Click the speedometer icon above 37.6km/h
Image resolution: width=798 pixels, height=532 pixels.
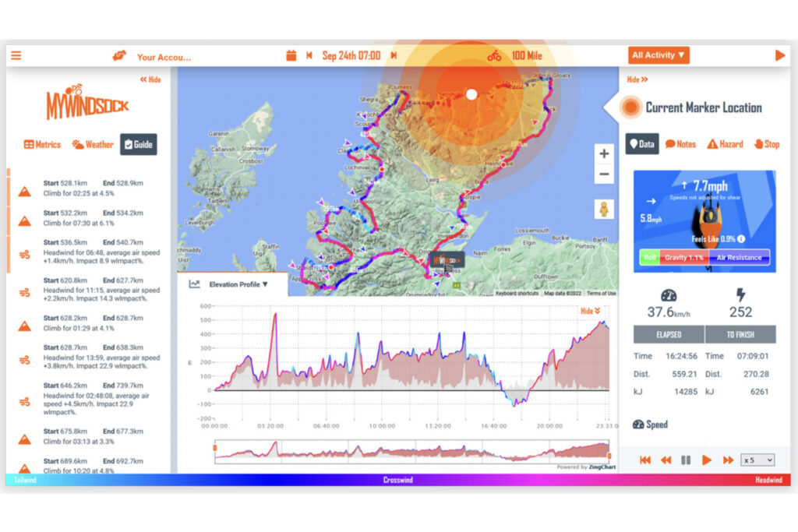[668, 295]
